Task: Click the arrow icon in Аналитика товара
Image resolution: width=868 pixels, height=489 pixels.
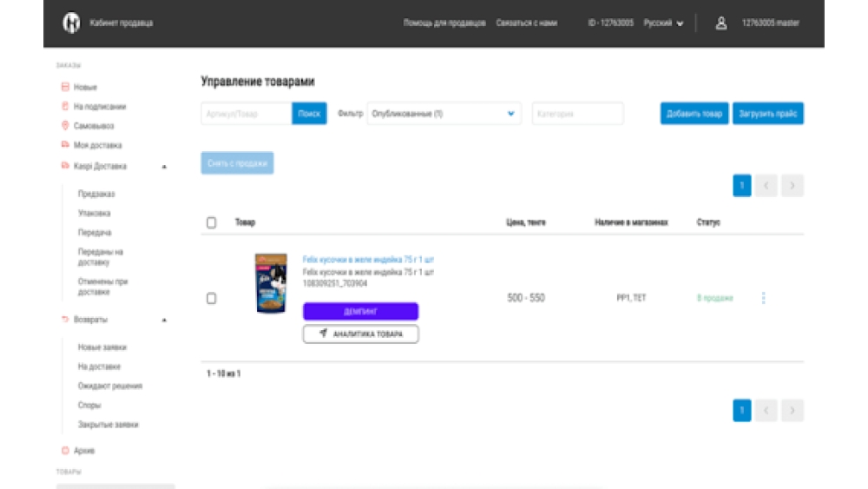Action: tap(323, 334)
